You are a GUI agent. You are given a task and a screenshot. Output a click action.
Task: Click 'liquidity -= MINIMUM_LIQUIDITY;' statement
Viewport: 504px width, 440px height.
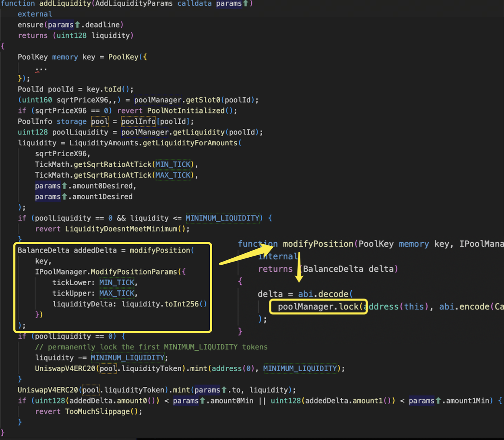click(x=102, y=358)
